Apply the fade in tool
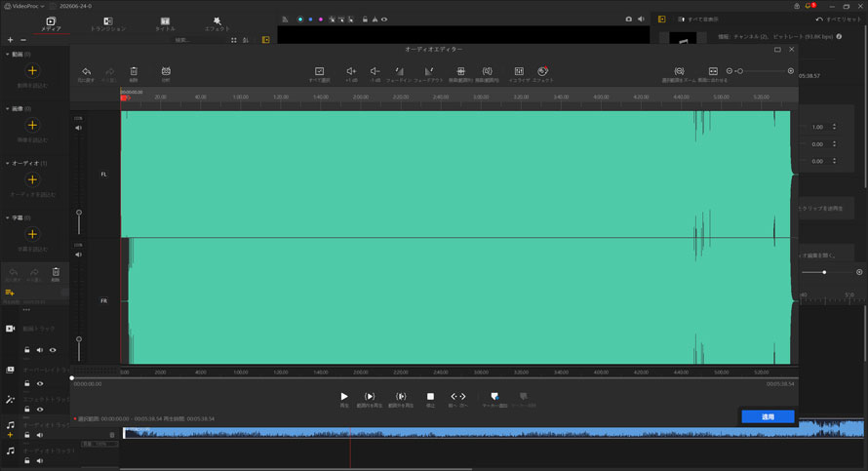The height and width of the screenshot is (471, 868). pyautogui.click(x=399, y=71)
